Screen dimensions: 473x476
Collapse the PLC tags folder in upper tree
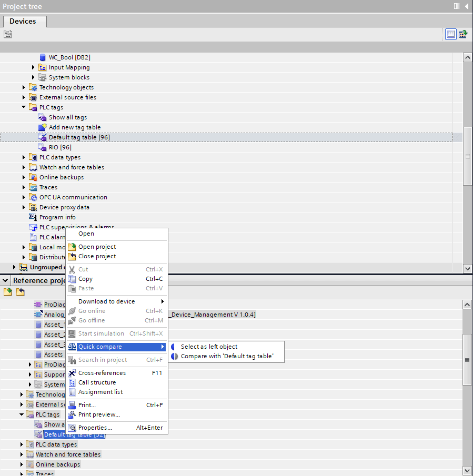pyautogui.click(x=24, y=107)
